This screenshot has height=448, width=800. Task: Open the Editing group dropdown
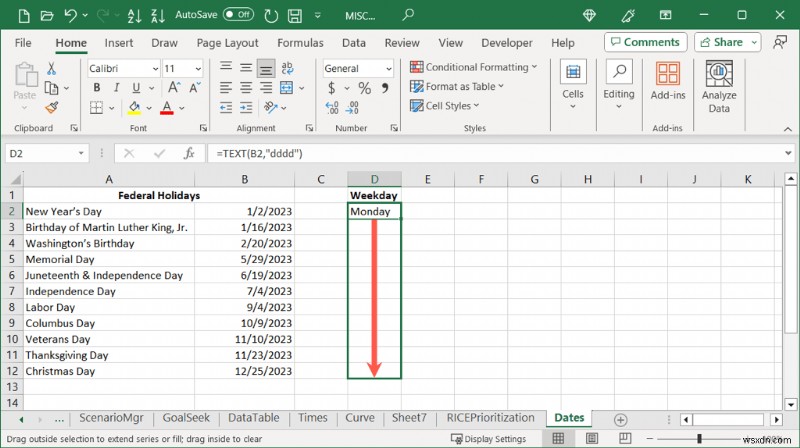click(x=619, y=86)
